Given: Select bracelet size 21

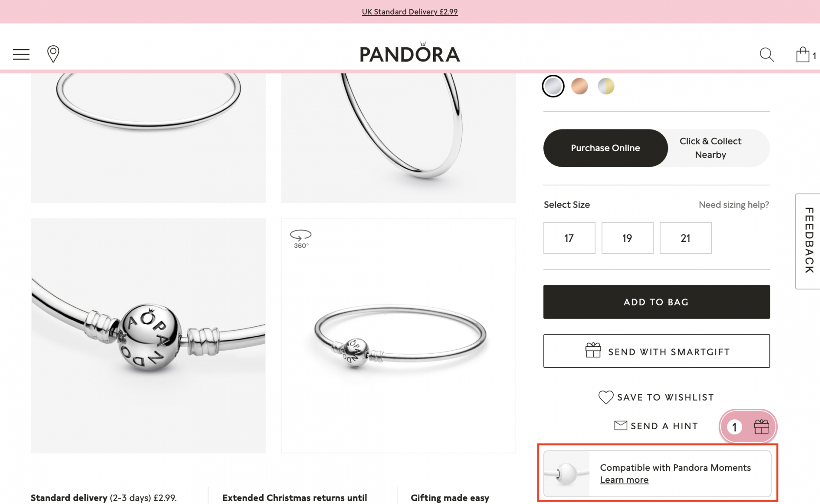Looking at the screenshot, I should coord(685,238).
